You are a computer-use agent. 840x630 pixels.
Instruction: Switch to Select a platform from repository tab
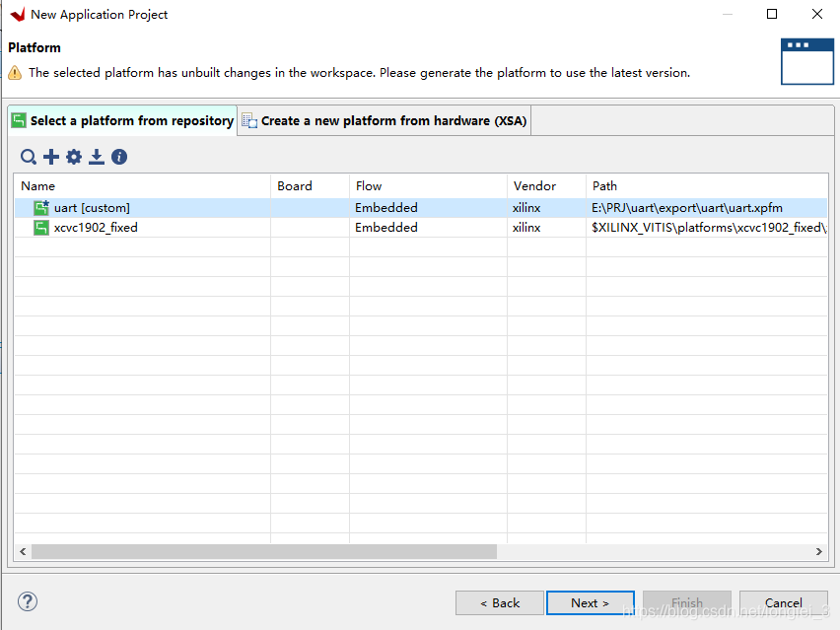click(123, 120)
